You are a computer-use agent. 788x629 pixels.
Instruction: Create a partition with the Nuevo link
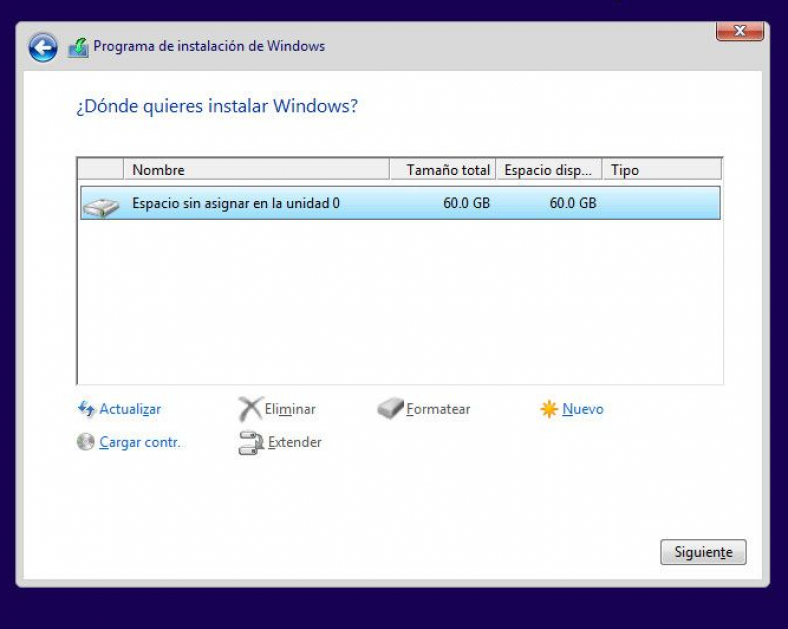[583, 409]
